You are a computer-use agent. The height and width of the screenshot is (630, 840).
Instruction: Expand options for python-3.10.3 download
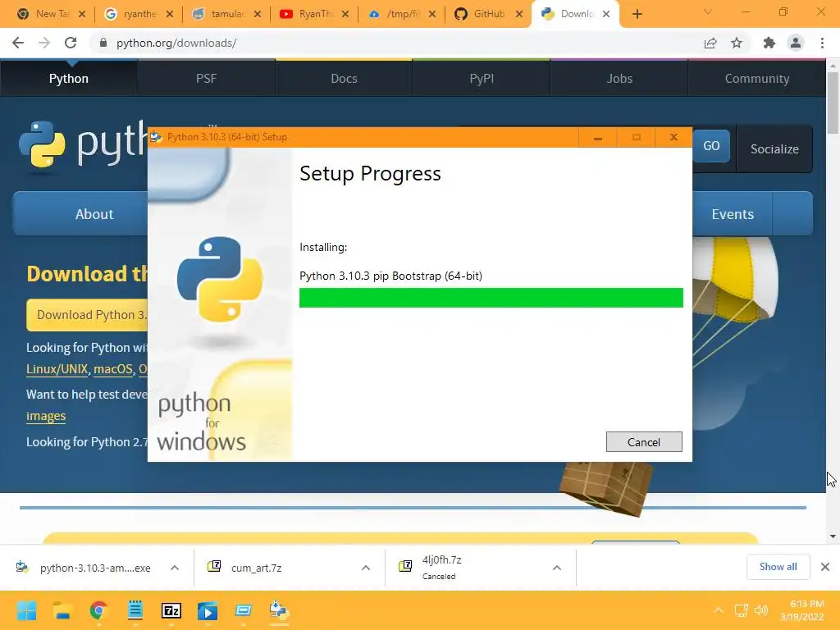pyautogui.click(x=175, y=568)
